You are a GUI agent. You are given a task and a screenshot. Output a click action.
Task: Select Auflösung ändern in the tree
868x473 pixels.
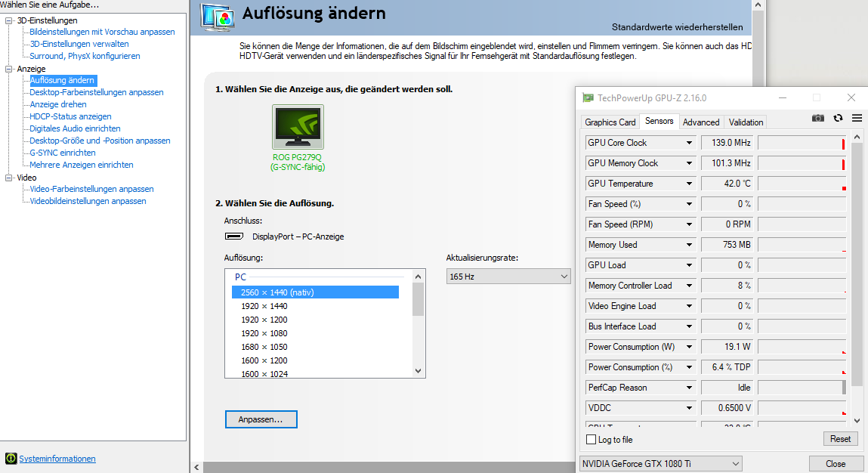(x=63, y=80)
